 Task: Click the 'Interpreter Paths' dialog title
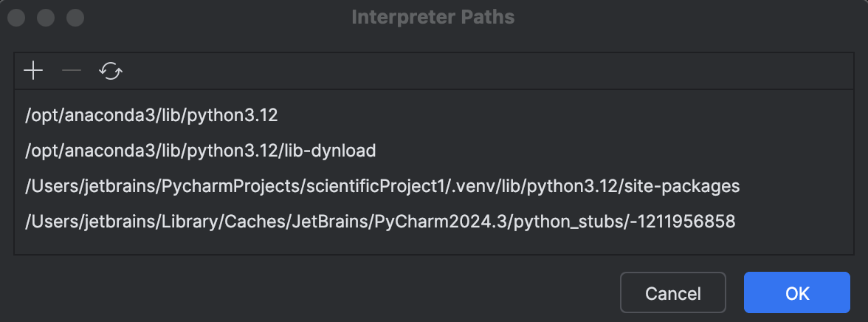pos(433,17)
